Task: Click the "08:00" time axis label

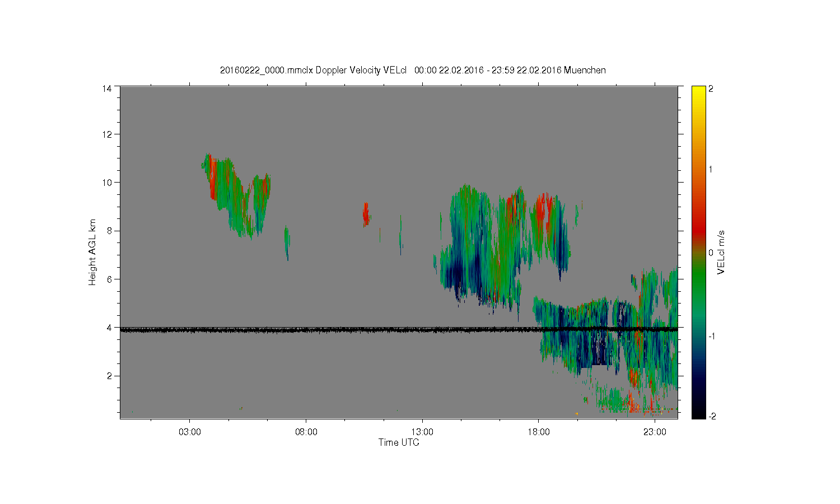Action: coord(306,432)
